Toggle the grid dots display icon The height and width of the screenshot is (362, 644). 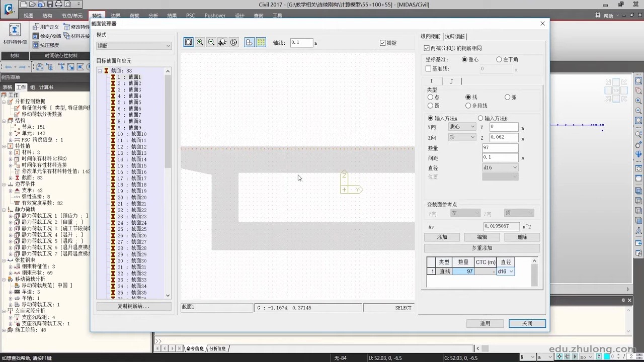261,43
